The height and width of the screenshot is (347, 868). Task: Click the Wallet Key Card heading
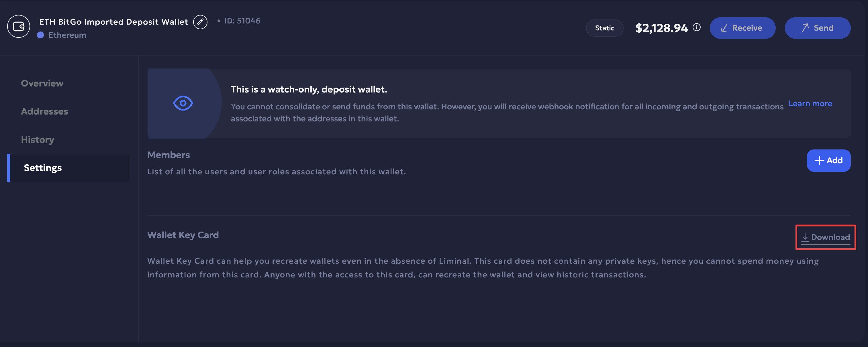point(183,235)
